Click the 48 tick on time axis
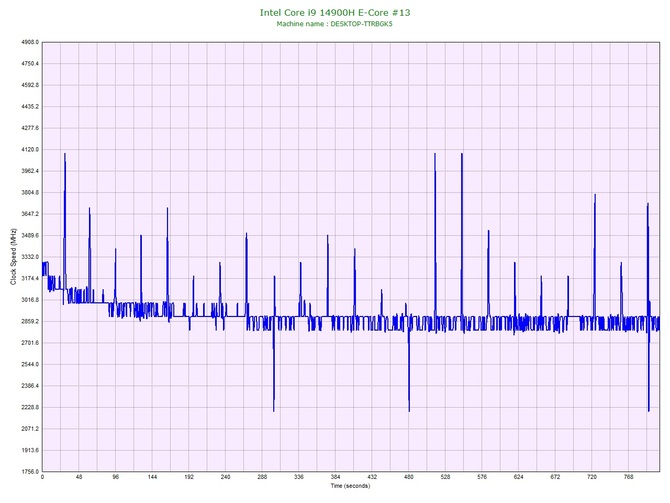 point(79,477)
